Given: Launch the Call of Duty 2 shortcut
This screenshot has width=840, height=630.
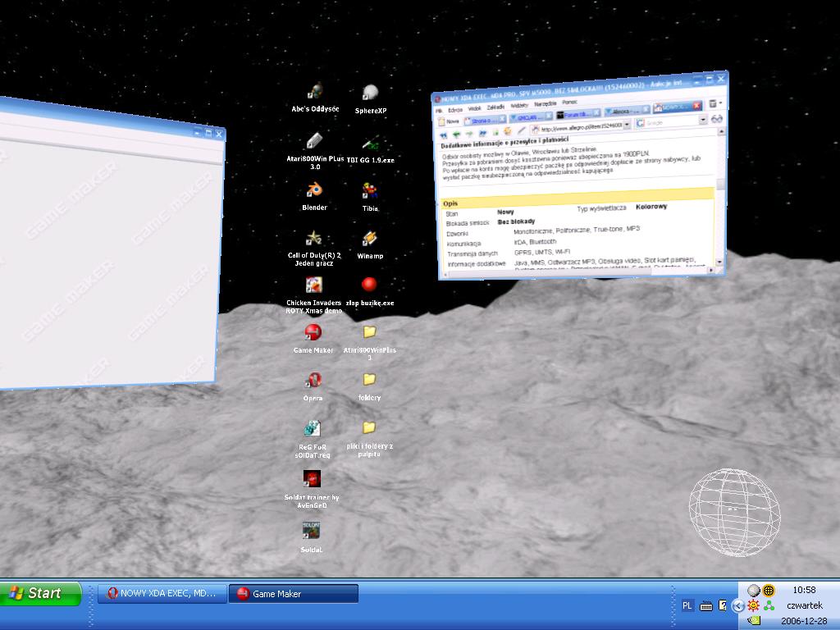Looking at the screenshot, I should (x=313, y=239).
